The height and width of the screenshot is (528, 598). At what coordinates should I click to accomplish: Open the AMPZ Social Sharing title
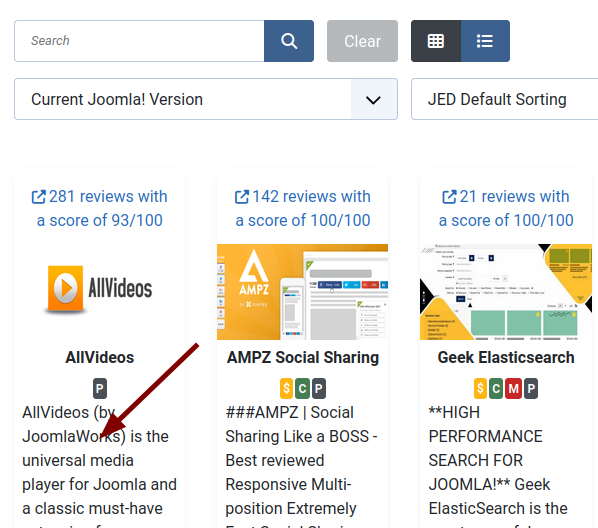(302, 357)
